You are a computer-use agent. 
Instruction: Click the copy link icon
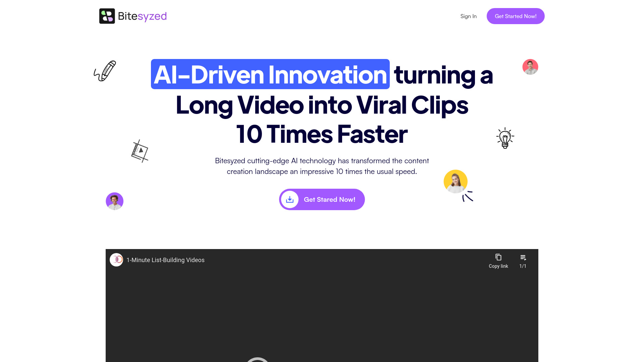pyautogui.click(x=498, y=257)
